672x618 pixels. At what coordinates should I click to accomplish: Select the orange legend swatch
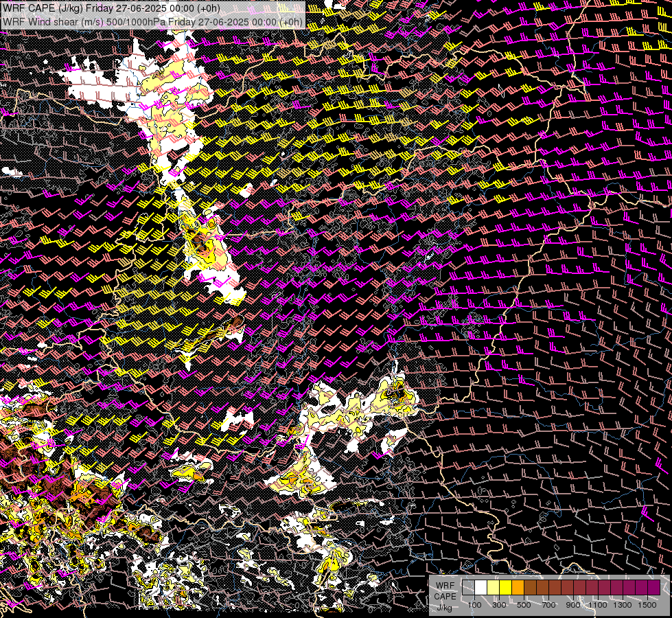coord(518,588)
